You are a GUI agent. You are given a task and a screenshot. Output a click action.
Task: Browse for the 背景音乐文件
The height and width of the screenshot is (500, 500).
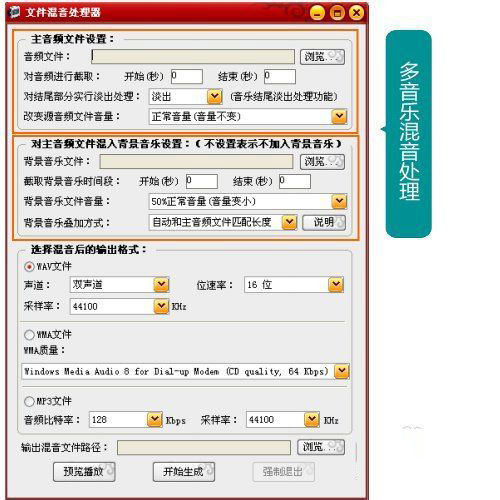(x=322, y=162)
